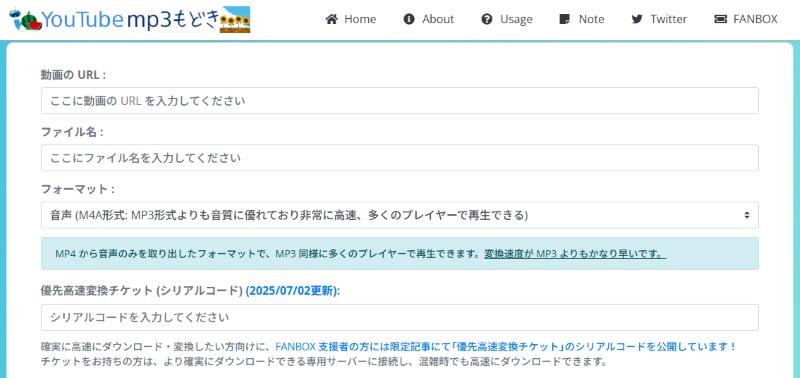Viewport: 800px width, 378px height.
Task: Focus the シリアルコード input field
Action: coord(399,317)
